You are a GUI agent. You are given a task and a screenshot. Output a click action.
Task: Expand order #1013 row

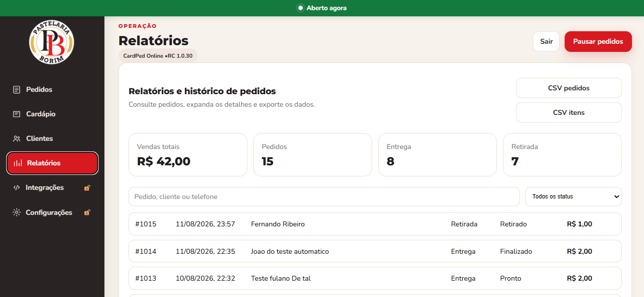[375, 278]
